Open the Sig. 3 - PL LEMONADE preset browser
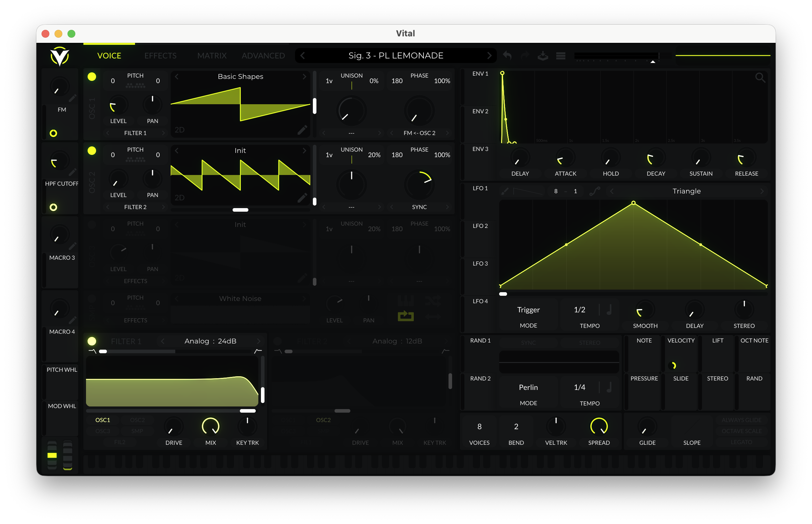The height and width of the screenshot is (524, 812). pos(396,56)
